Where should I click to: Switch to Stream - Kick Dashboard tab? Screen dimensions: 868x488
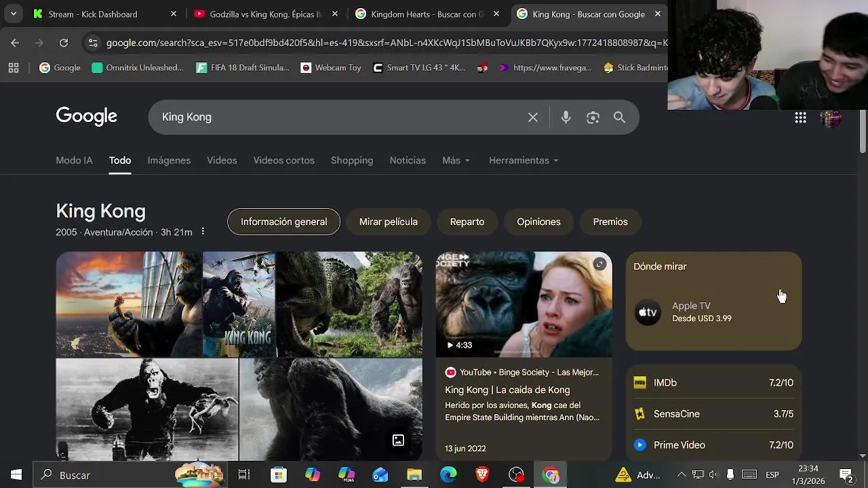click(105, 14)
